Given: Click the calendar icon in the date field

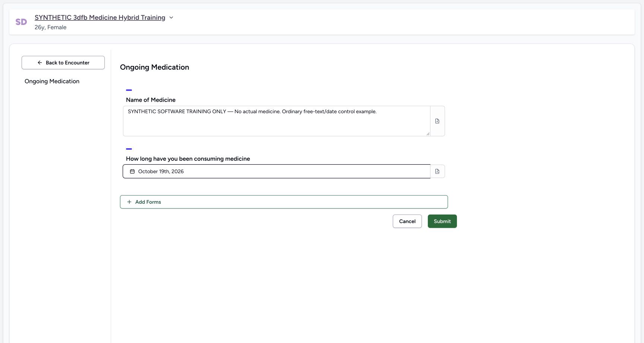Looking at the screenshot, I should tap(132, 171).
